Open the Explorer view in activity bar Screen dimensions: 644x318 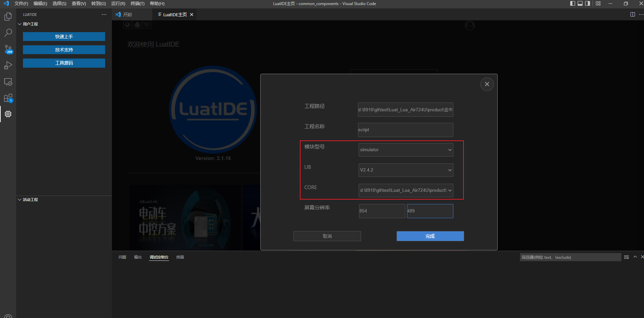click(x=8, y=17)
